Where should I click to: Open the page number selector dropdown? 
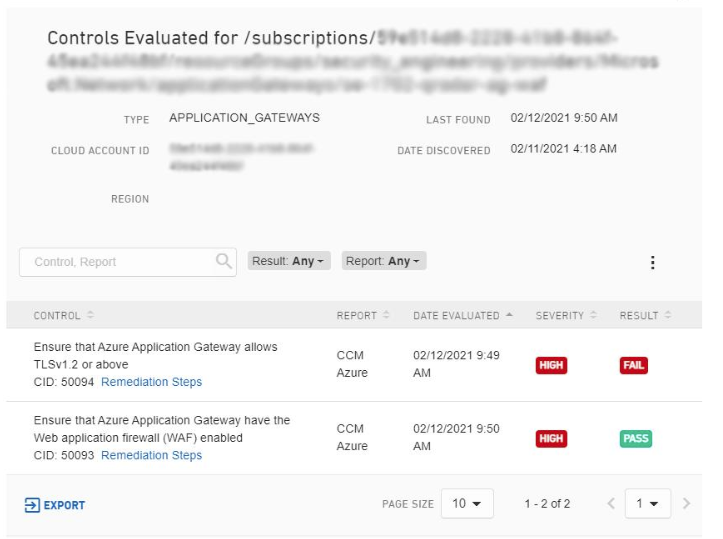pyautogui.click(x=647, y=504)
